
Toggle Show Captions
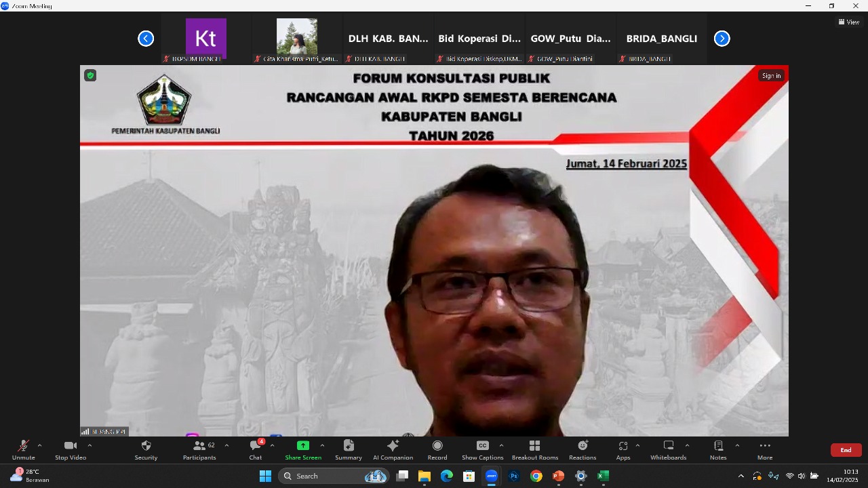(483, 449)
